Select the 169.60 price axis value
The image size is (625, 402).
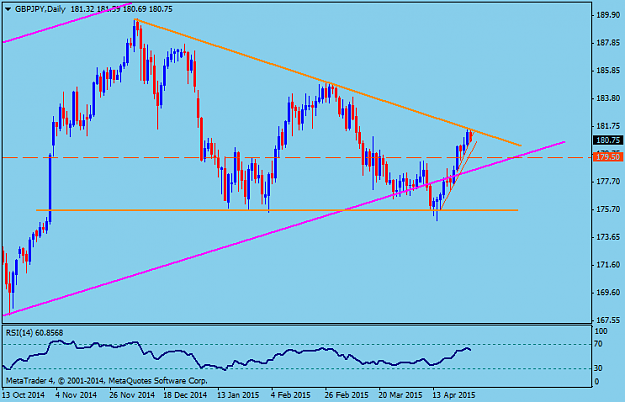608,292
